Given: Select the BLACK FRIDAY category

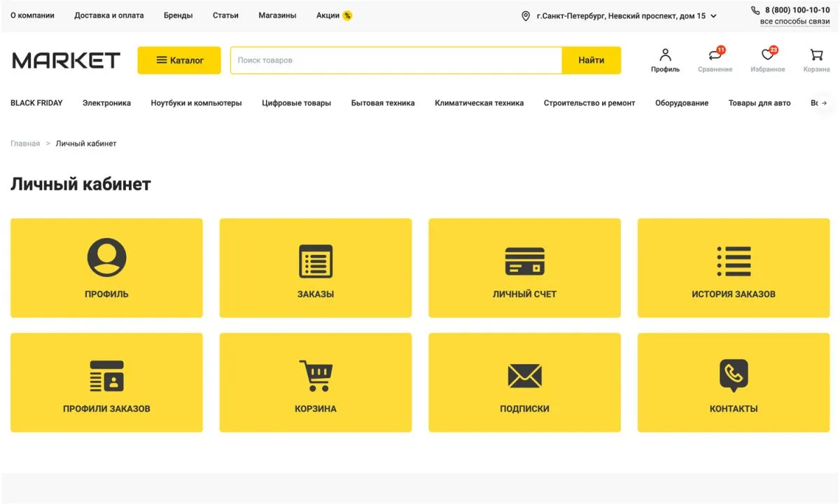Looking at the screenshot, I should pyautogui.click(x=36, y=103).
